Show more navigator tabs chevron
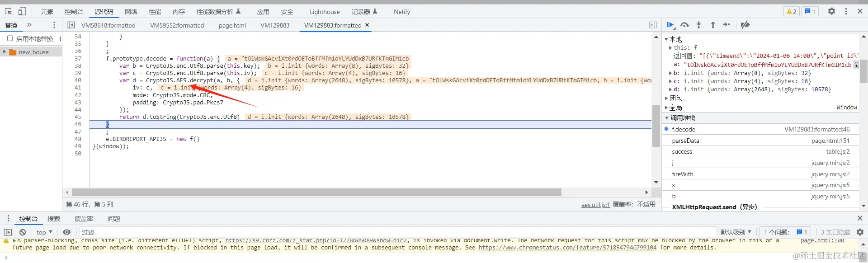Screen dimensions: 868x263 tap(29, 25)
